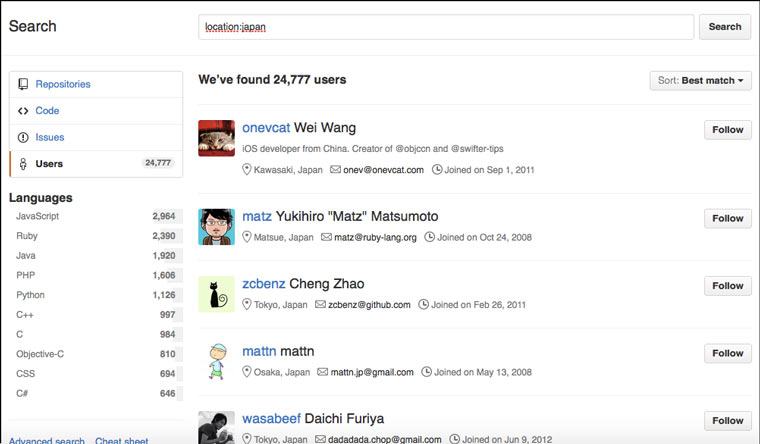Filter by C++ language

96,315
